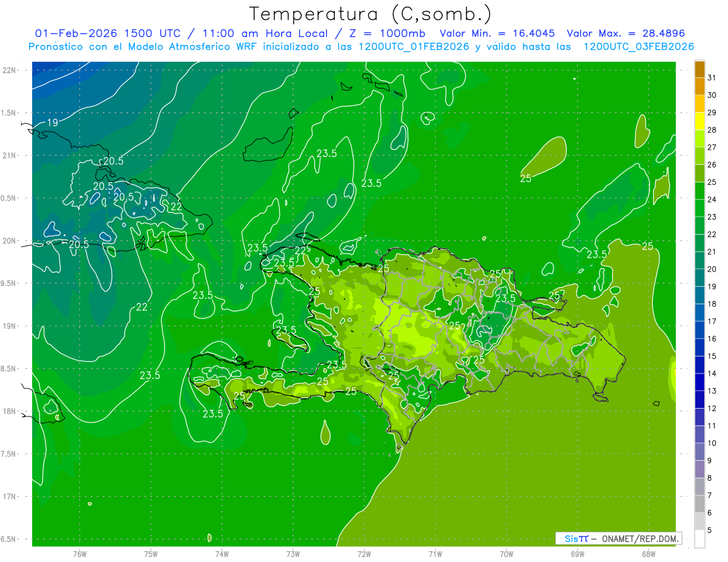
Task: Click legend label "28"
Action: pos(712,130)
